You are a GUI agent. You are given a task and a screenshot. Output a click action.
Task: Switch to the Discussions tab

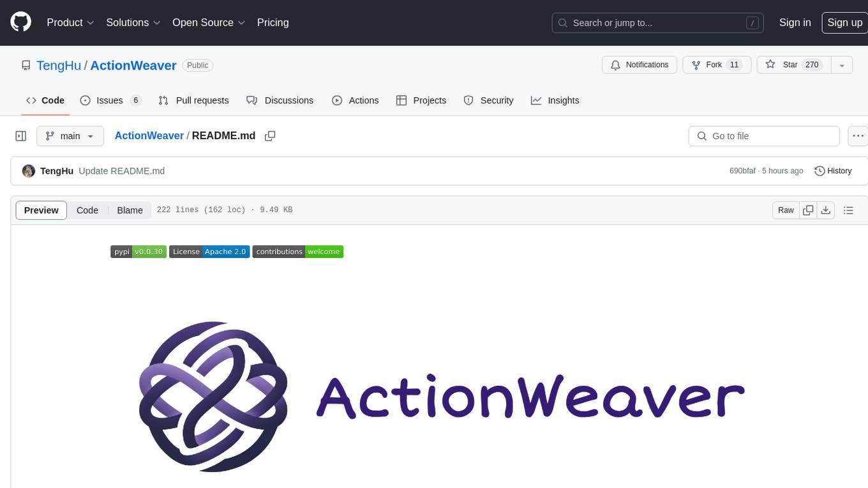point(280,100)
